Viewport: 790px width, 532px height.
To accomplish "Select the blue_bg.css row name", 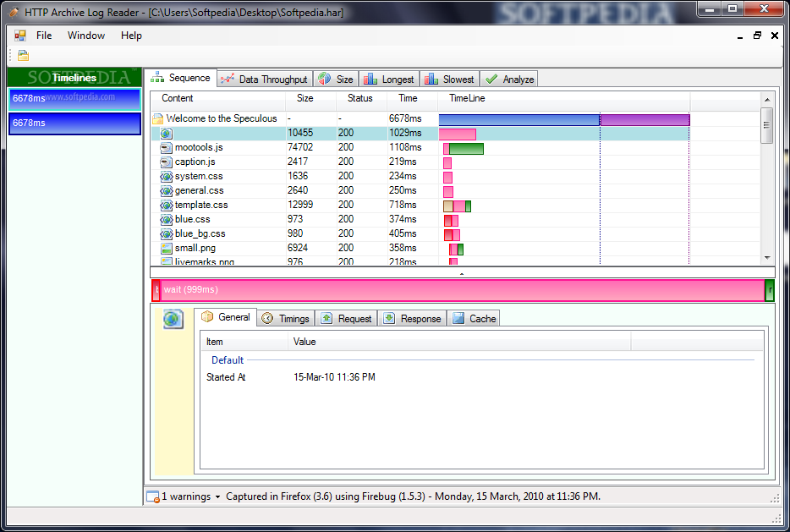I will pos(200,233).
